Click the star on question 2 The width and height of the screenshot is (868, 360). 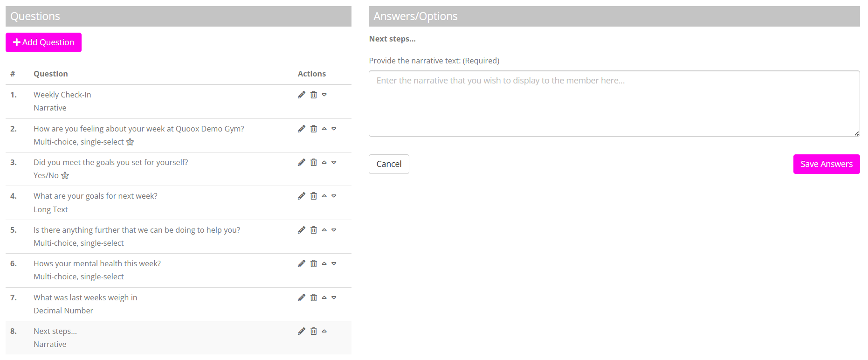point(130,142)
